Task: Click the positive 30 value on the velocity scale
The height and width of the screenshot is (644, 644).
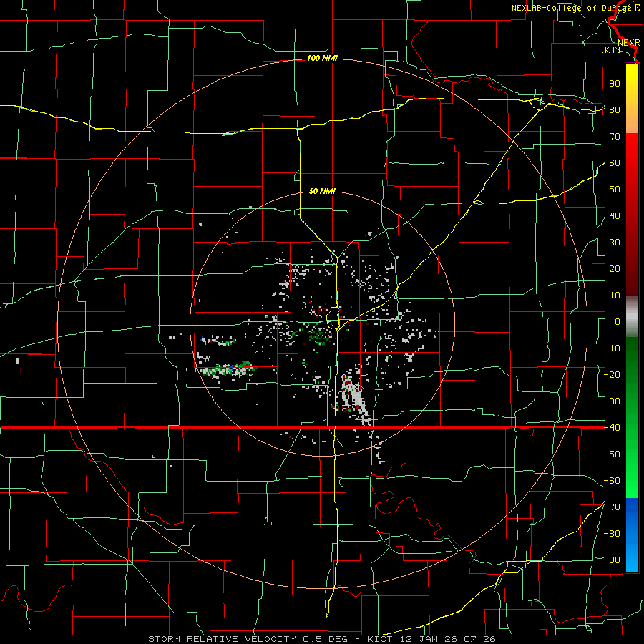Action: click(615, 243)
